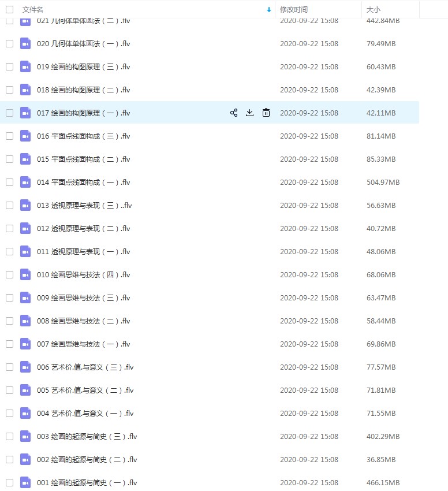Open file 016 平面点线面构成（三）.flv
The image size is (448, 491).
coord(83,136)
